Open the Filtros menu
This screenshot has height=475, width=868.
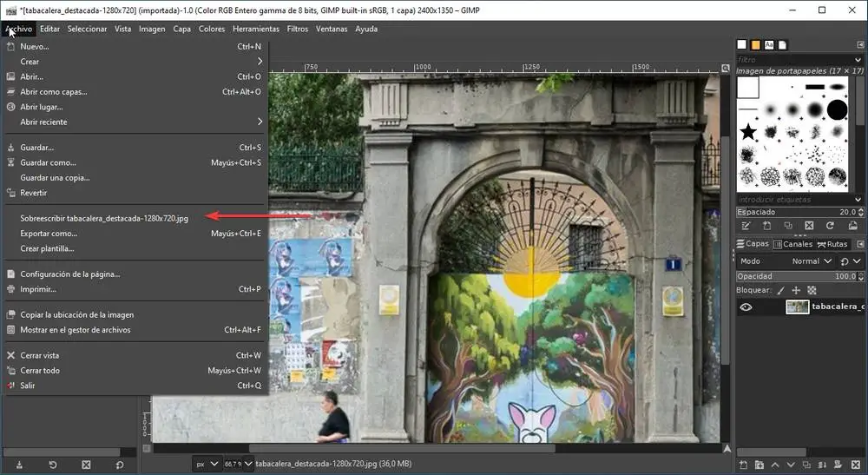point(297,29)
